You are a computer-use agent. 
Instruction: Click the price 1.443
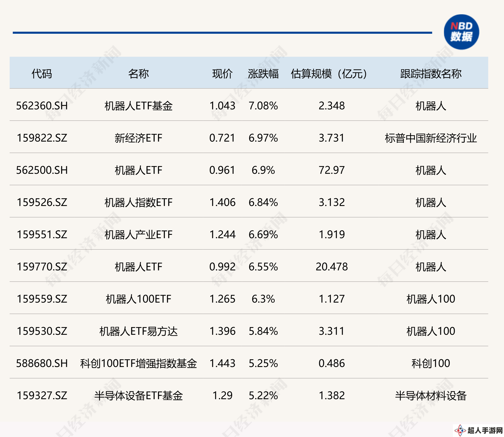point(222,363)
